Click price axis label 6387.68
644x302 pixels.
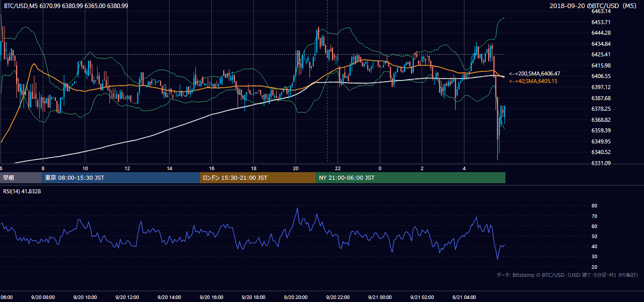(x=601, y=98)
